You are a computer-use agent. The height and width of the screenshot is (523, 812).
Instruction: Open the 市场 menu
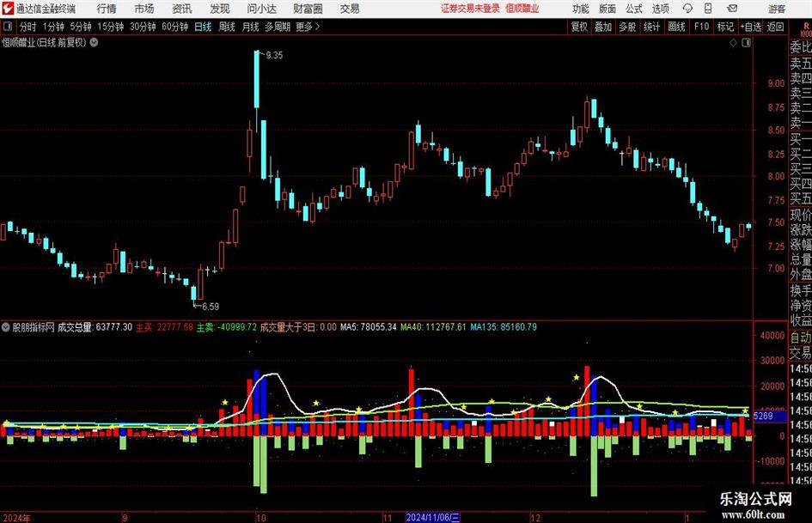(144, 9)
